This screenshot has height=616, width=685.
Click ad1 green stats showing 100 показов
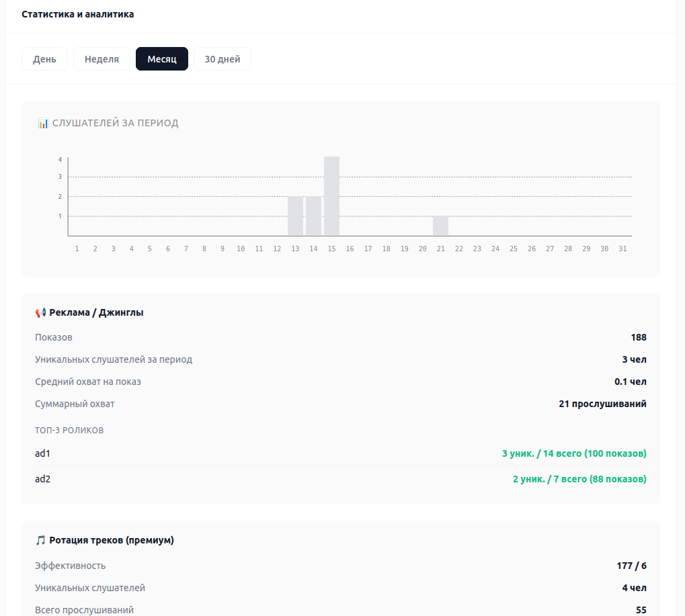[574, 453]
